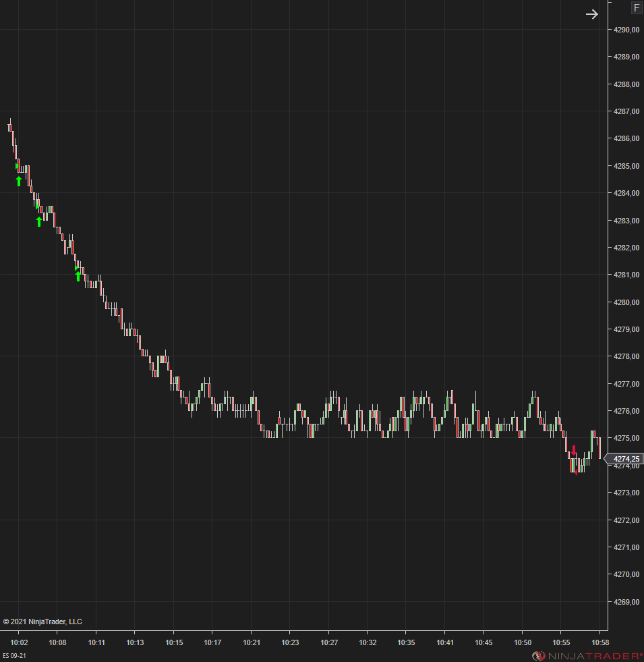Click the 10:17 time axis label

tap(212, 642)
